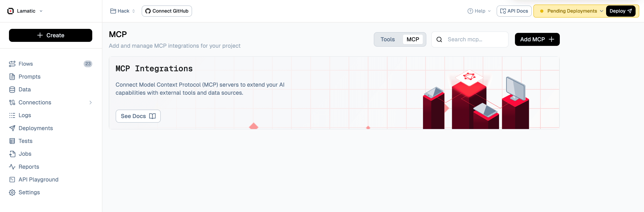Image resolution: width=644 pixels, height=212 pixels.
Task: Click the Jobs icon
Action: pyautogui.click(x=12, y=154)
